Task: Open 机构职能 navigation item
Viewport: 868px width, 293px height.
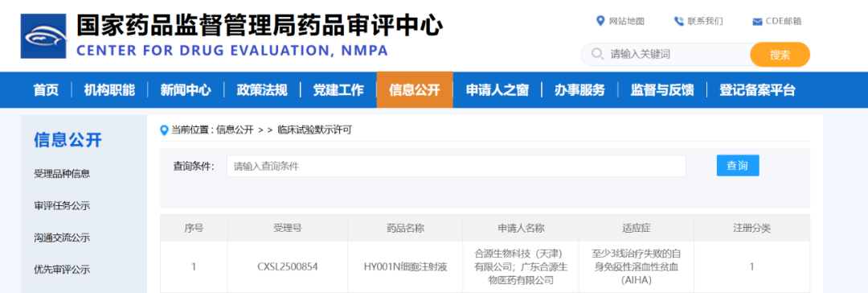Action: point(109,90)
